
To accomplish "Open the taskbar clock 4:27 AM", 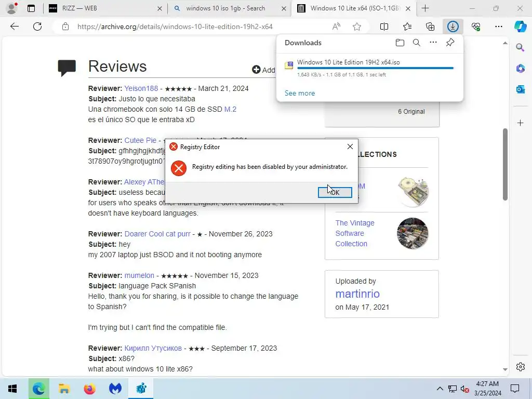I will [487, 389].
